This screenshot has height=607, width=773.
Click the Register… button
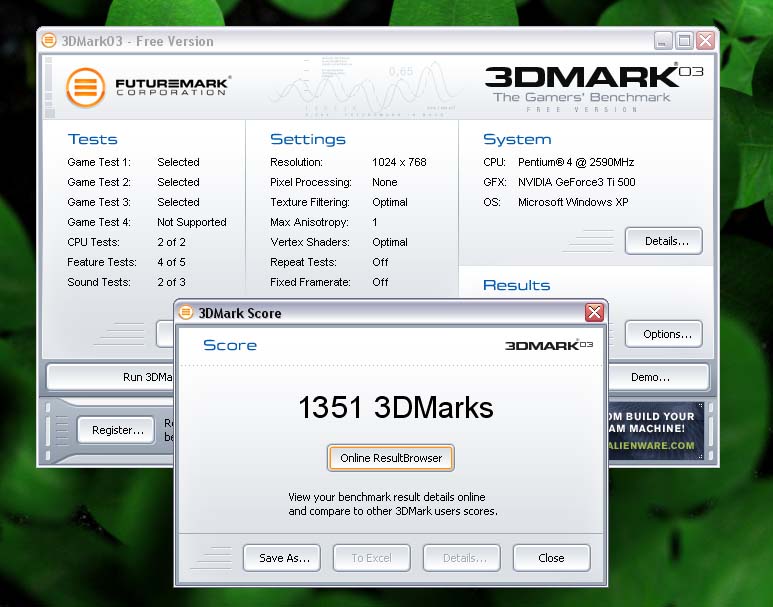pyautogui.click(x=116, y=430)
